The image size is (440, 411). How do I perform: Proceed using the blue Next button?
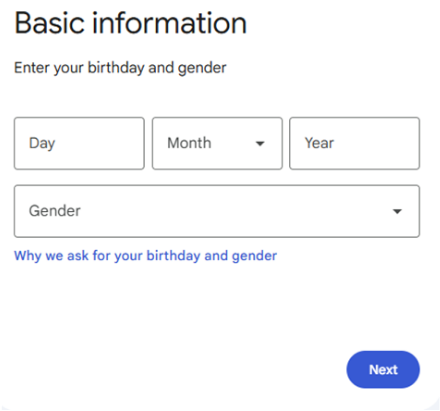[383, 369]
